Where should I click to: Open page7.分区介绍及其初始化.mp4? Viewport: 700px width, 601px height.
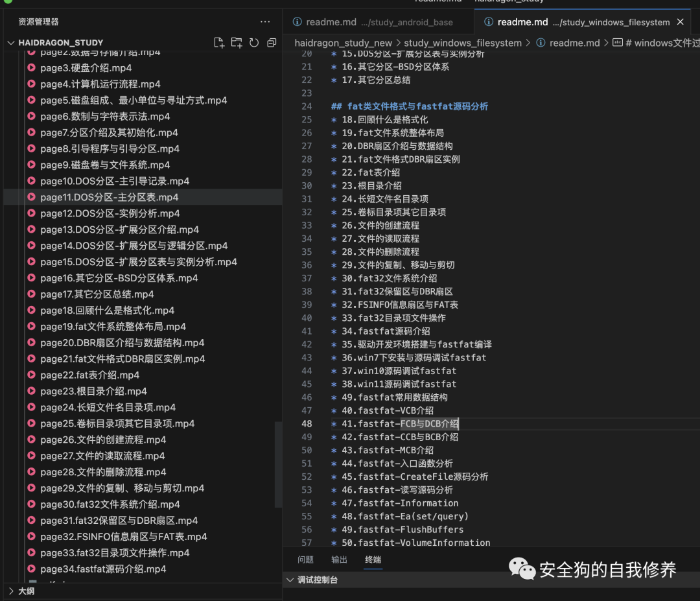109,133
